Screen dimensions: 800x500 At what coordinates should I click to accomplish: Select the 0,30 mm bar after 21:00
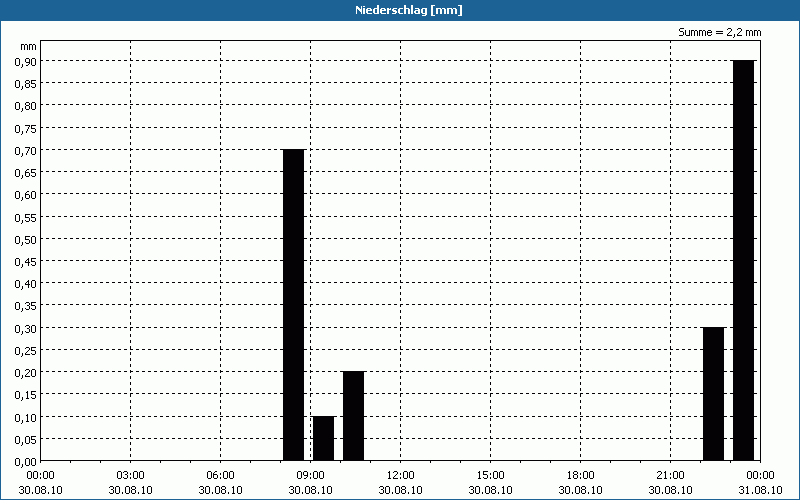pyautogui.click(x=713, y=394)
